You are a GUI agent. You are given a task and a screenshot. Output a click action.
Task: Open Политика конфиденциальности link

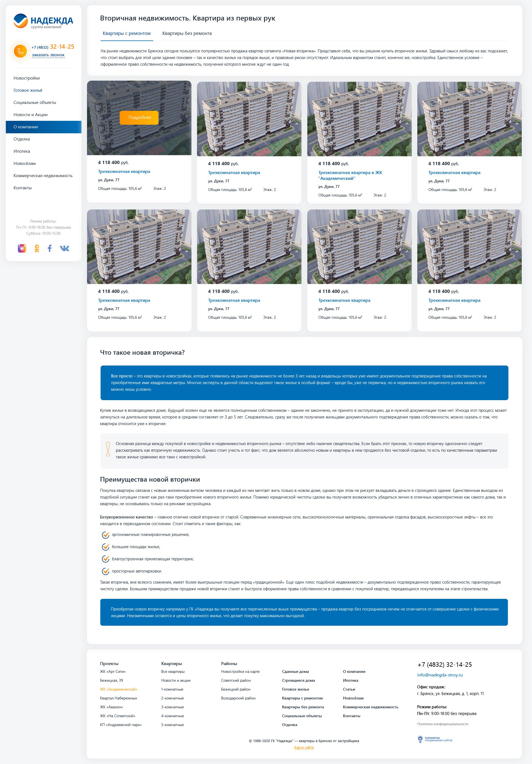tap(443, 724)
